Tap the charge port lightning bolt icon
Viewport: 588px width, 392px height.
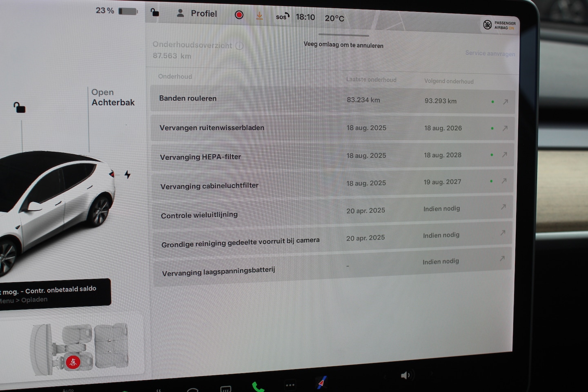pos(127,175)
